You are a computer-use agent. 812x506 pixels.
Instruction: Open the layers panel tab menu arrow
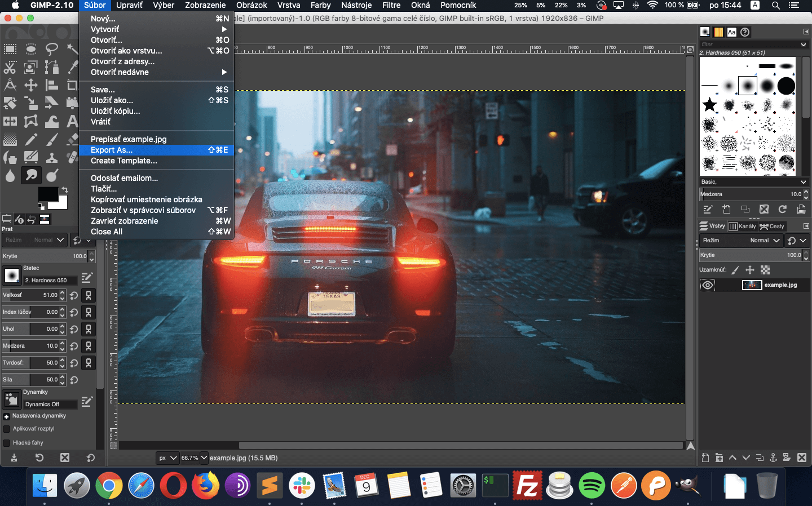(806, 226)
